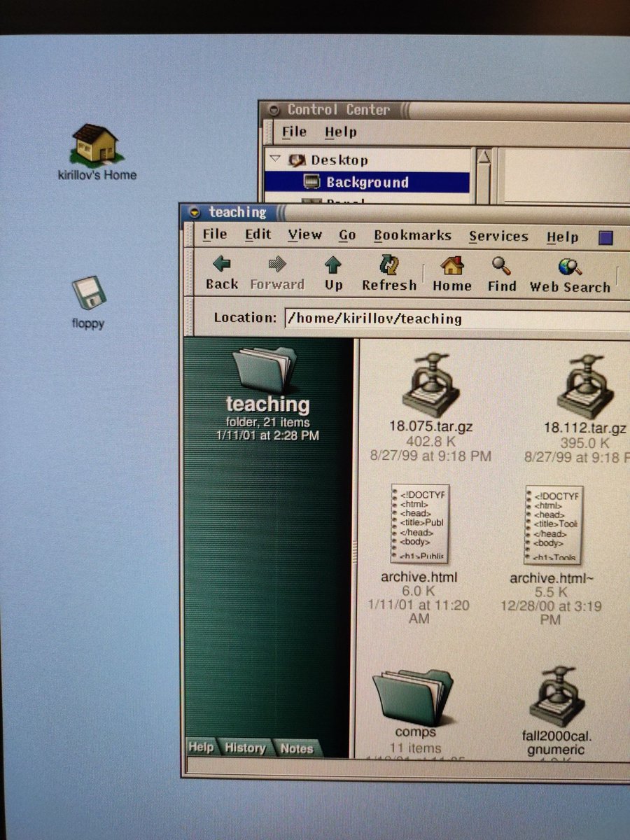Click the fall2000cal.gnumeric name label
Image resolution: width=630 pixels, height=840 pixels.
click(557, 743)
